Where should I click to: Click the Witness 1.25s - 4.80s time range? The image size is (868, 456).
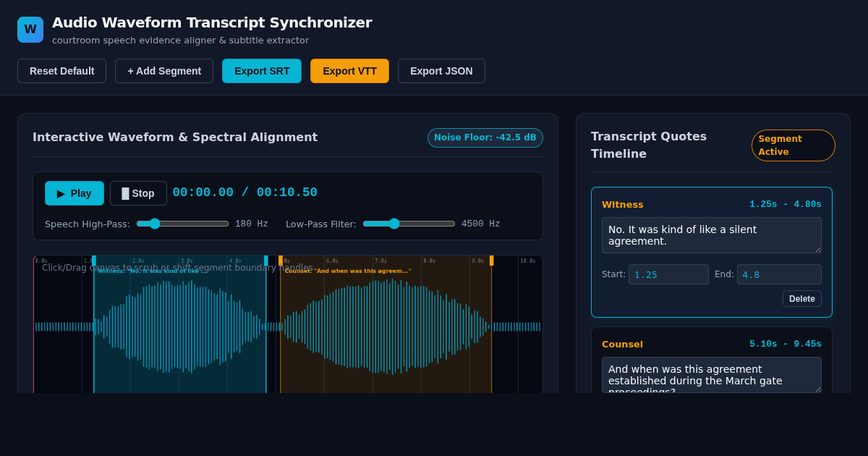click(x=786, y=204)
